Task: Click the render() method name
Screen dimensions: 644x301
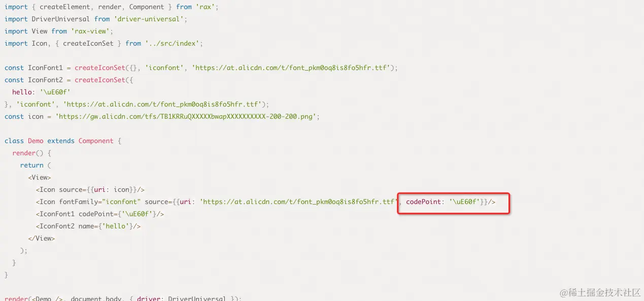Action: 24,153
